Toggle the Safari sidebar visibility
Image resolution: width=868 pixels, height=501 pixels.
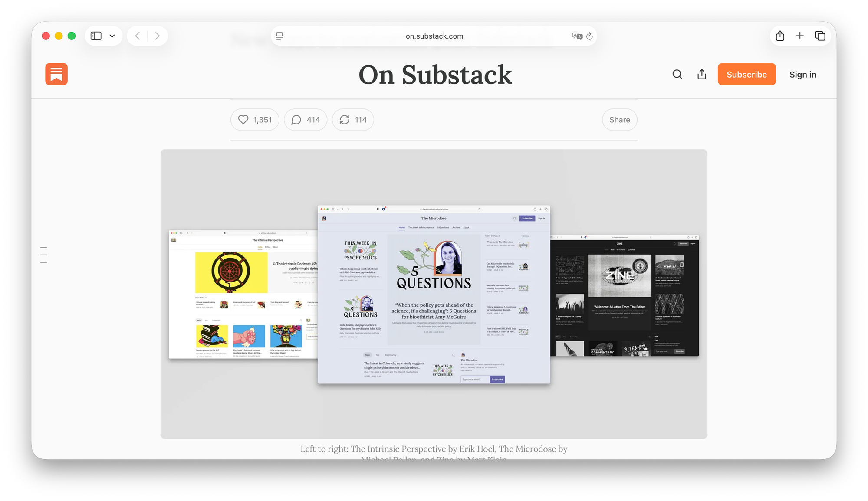point(95,36)
